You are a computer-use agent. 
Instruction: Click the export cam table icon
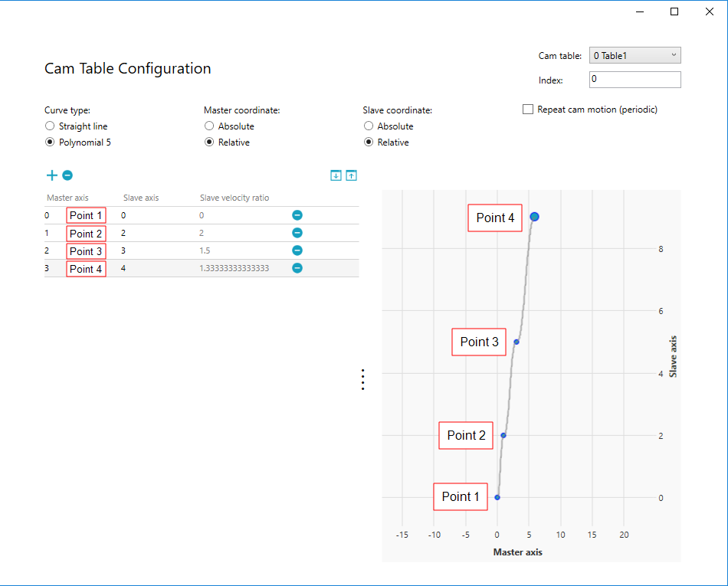(351, 175)
